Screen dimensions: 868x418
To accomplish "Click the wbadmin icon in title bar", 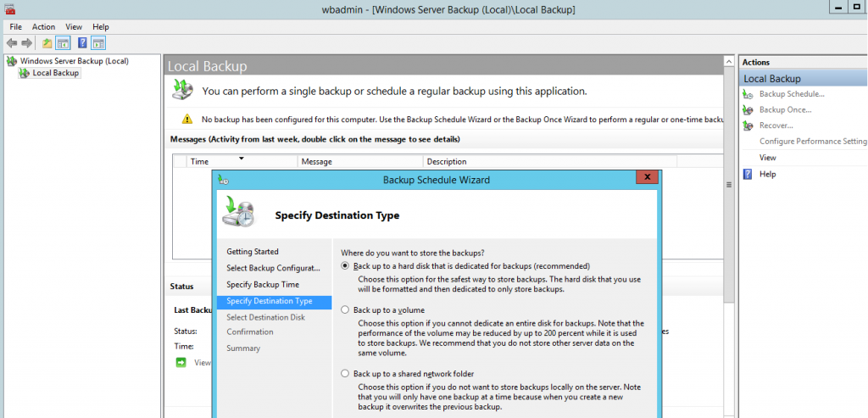I will coord(9,8).
